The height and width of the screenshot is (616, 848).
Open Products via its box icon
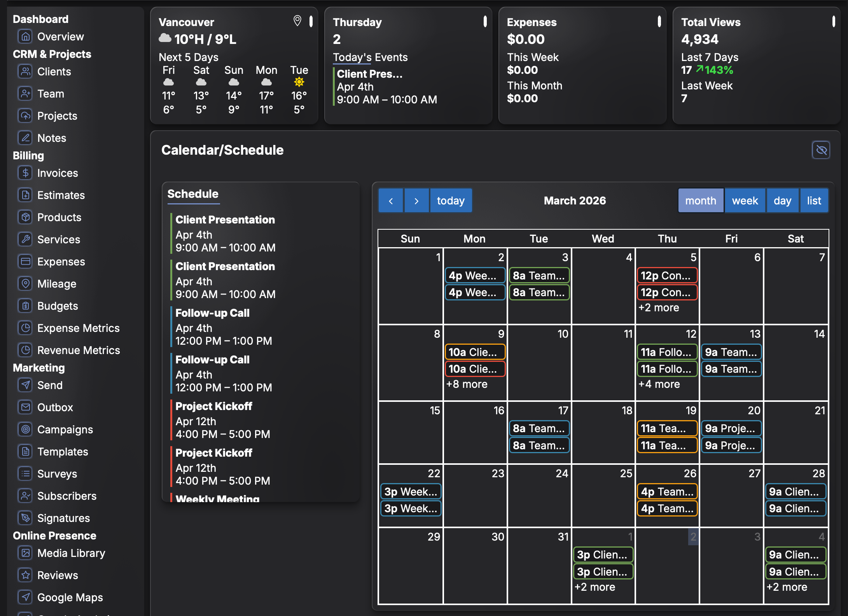[x=25, y=217]
